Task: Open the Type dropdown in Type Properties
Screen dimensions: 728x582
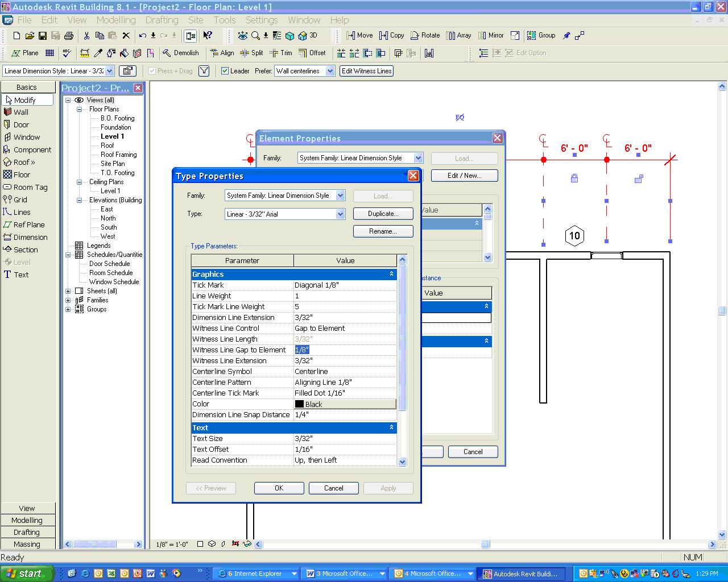Action: pos(340,214)
